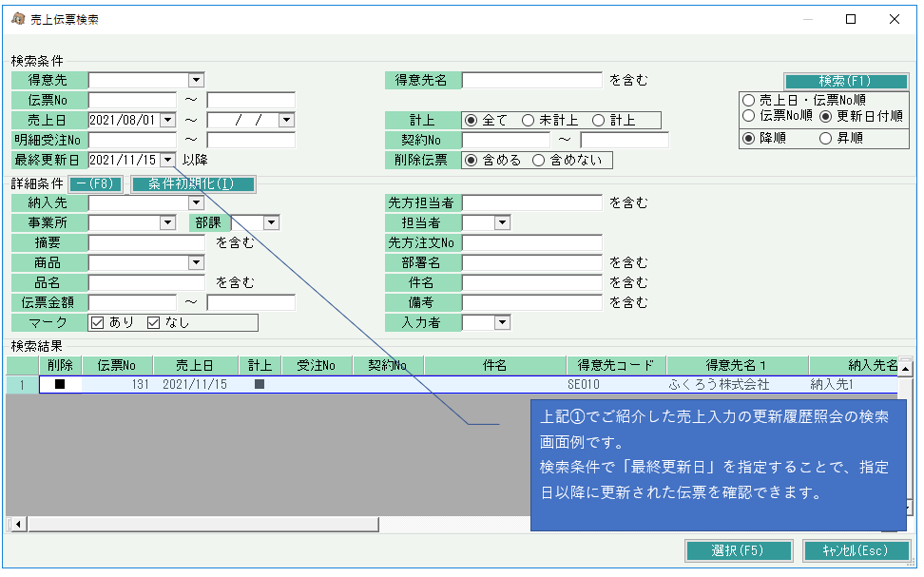Choose 伝票No順 sort order
Screen dimensions: 924x577
[749, 117]
